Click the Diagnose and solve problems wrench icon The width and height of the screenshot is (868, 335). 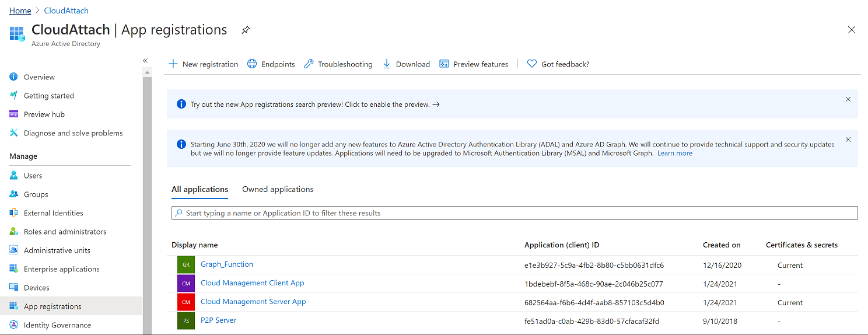[14, 133]
